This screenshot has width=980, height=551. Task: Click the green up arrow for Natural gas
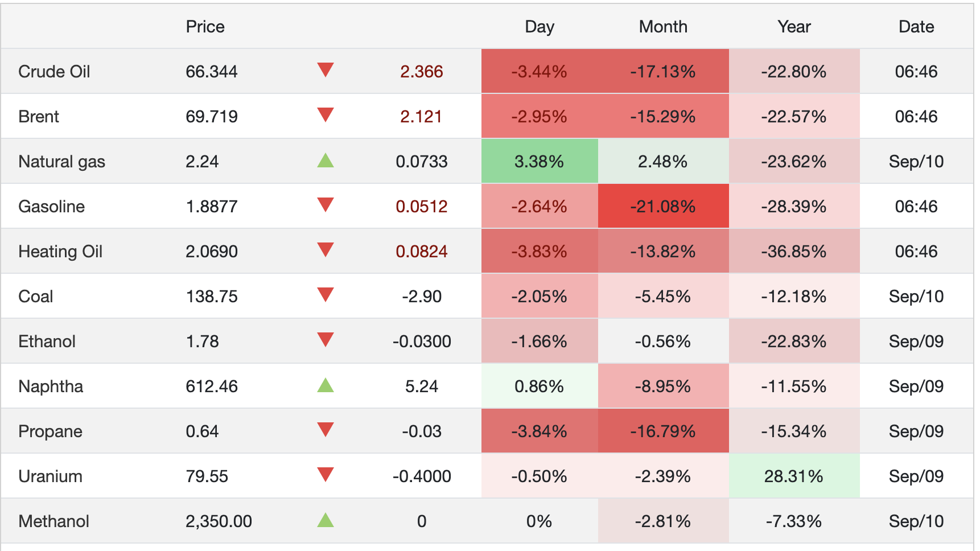click(326, 160)
